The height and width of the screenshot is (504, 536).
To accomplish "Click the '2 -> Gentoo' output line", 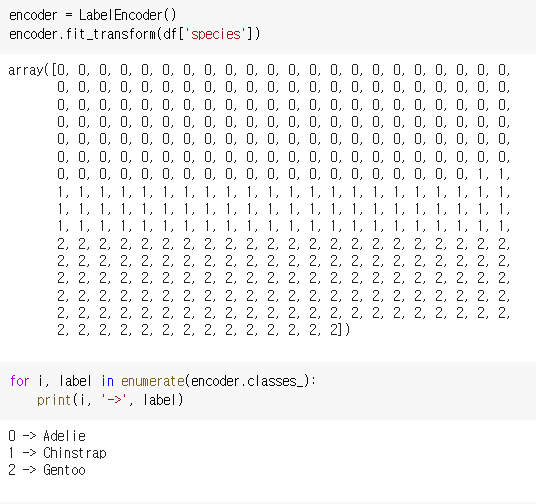I will pos(47,470).
